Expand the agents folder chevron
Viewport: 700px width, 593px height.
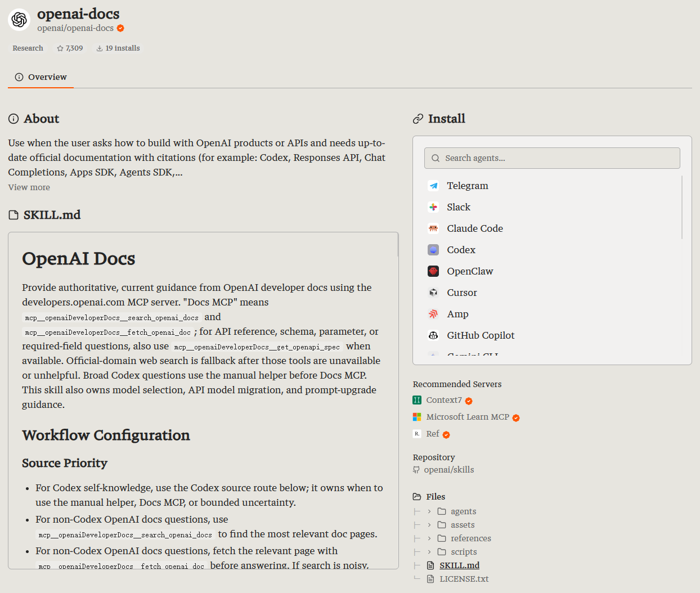[429, 511]
